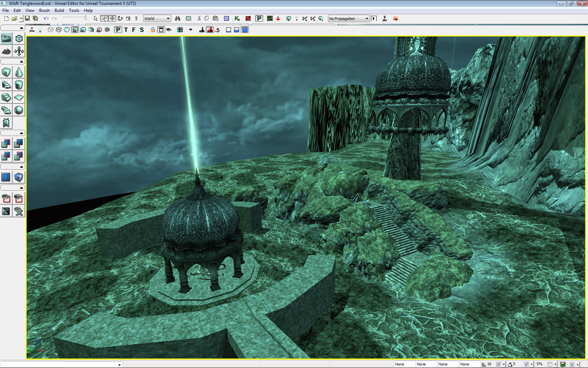Click CSG Subtract icon
Image resolution: width=588 pixels, height=368 pixels.
(x=19, y=144)
